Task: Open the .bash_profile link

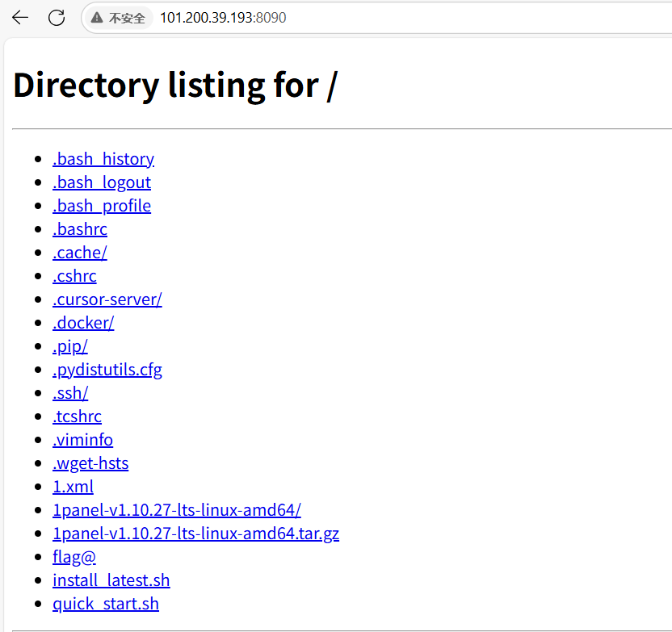Action: (x=102, y=206)
